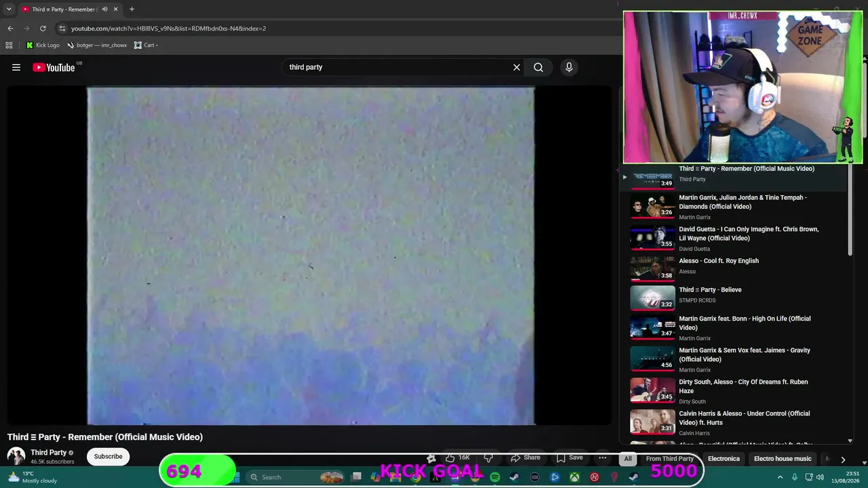This screenshot has height=488, width=868.
Task: Select the Electronica chip
Action: [x=724, y=459]
